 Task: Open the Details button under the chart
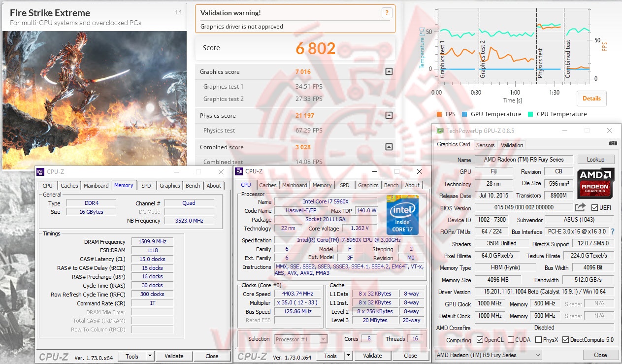click(x=591, y=98)
